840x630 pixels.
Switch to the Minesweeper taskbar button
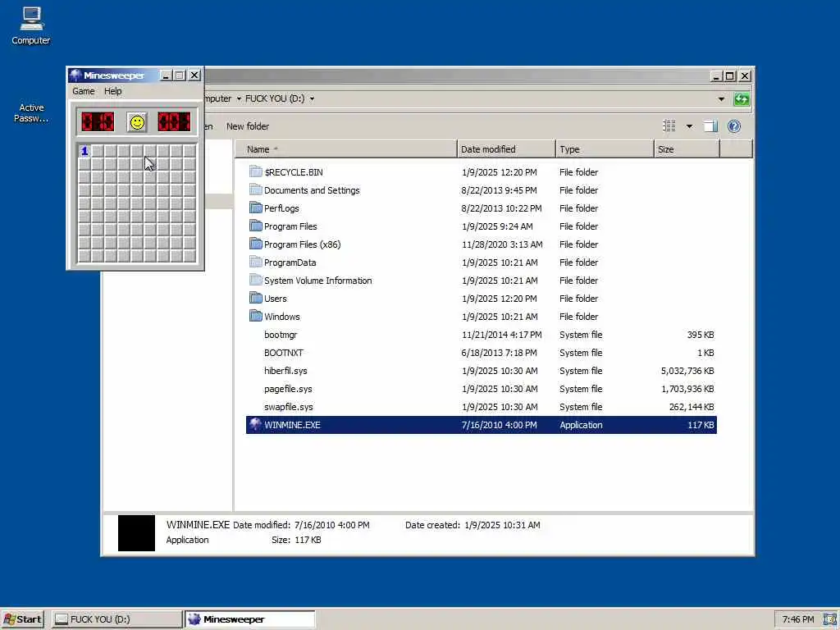[x=250, y=619]
